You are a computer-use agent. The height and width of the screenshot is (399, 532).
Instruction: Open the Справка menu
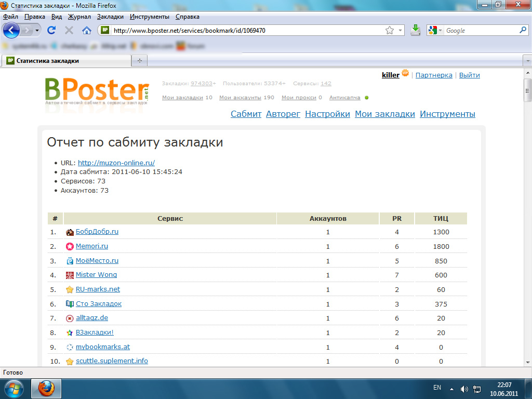click(187, 17)
